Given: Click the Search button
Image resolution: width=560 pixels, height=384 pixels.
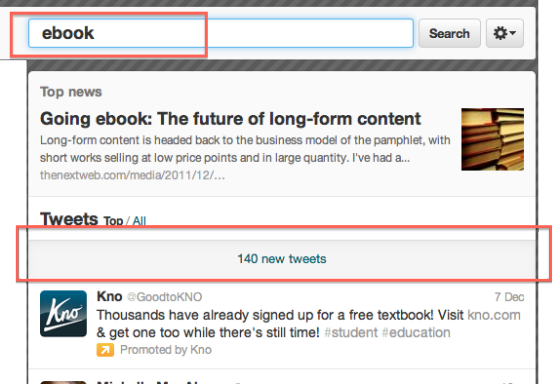Looking at the screenshot, I should [449, 33].
